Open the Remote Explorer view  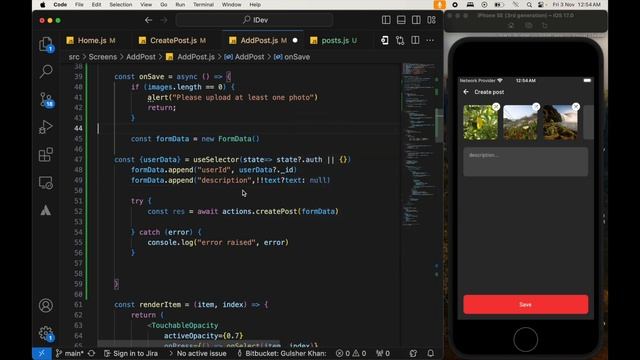coord(46,182)
